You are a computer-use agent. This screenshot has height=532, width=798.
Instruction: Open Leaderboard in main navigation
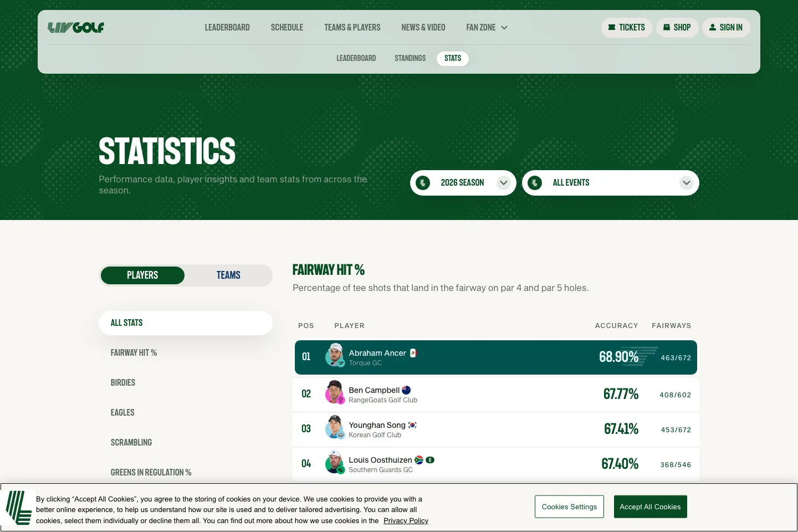pyautogui.click(x=227, y=27)
